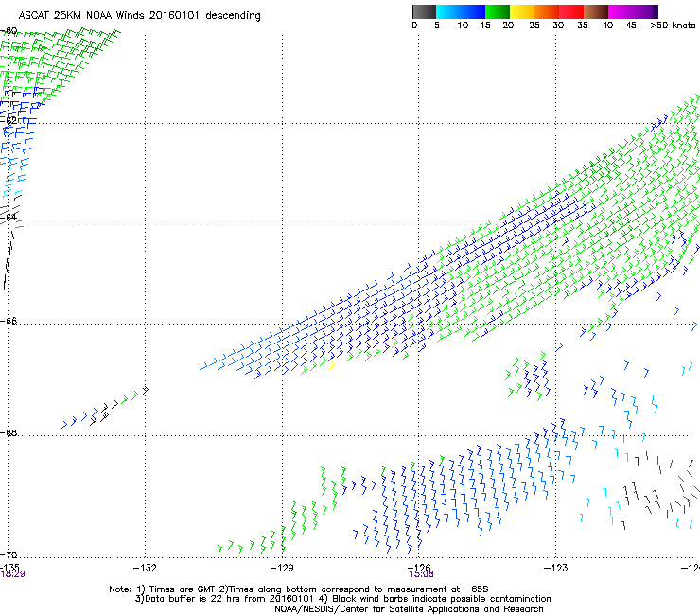Select the orange 25-30 knots legend swatch
The height and width of the screenshot is (615, 700).
[547, 11]
